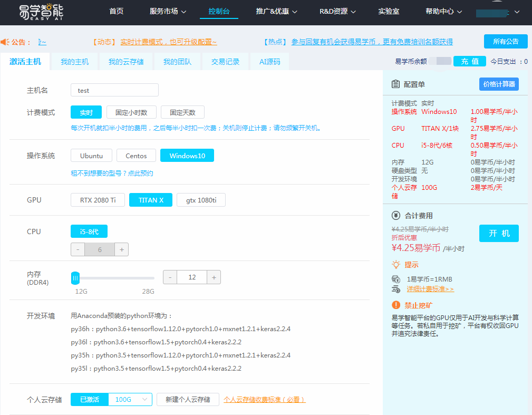Switch to the 我的主机 tab
Screen dimensions: 532x415
[74, 62]
